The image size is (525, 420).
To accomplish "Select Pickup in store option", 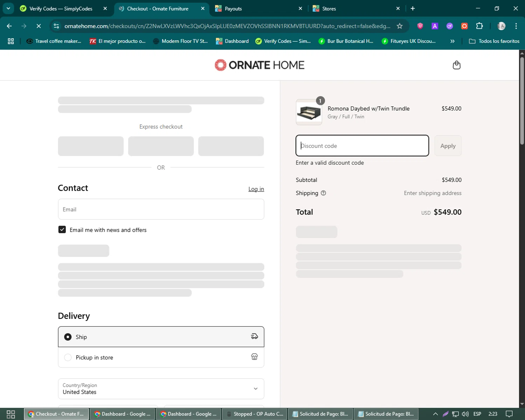I will 161,357.
